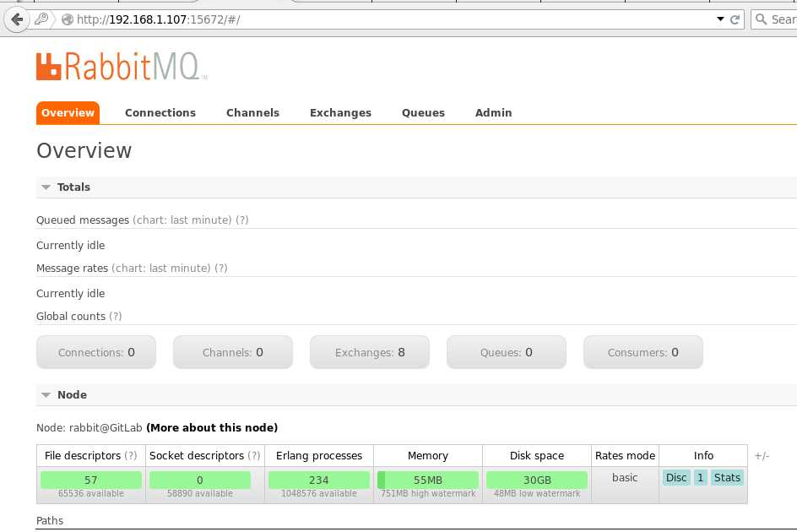Open the Queues tab
The image size is (797, 532).
pos(423,113)
